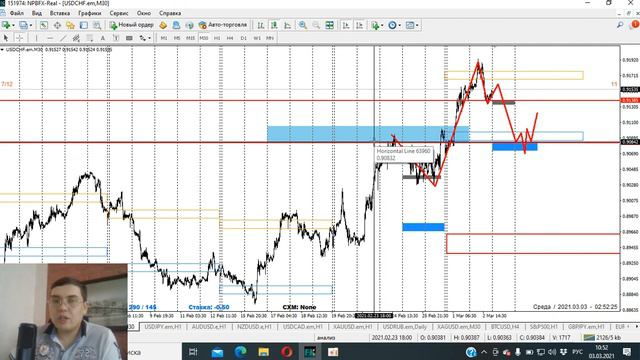Open File Explorer from the taskbar

(263, 351)
